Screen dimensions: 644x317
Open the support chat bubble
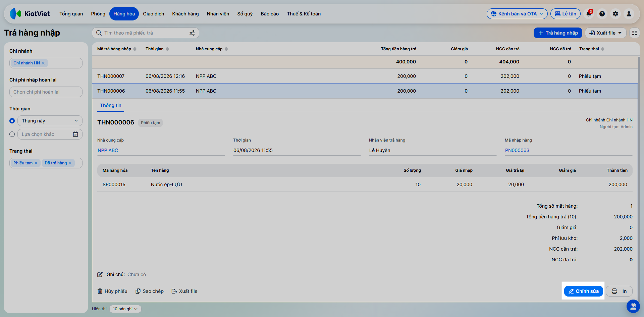click(x=633, y=306)
